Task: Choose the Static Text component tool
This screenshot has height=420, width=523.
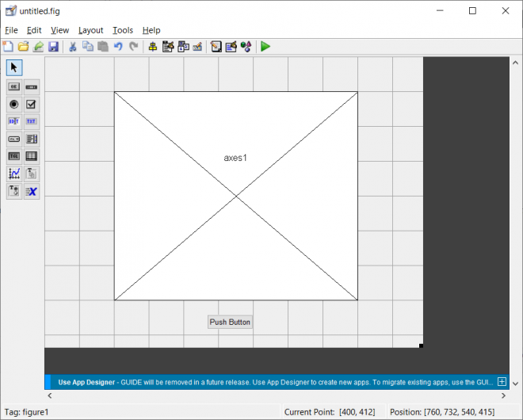Action: [x=32, y=121]
